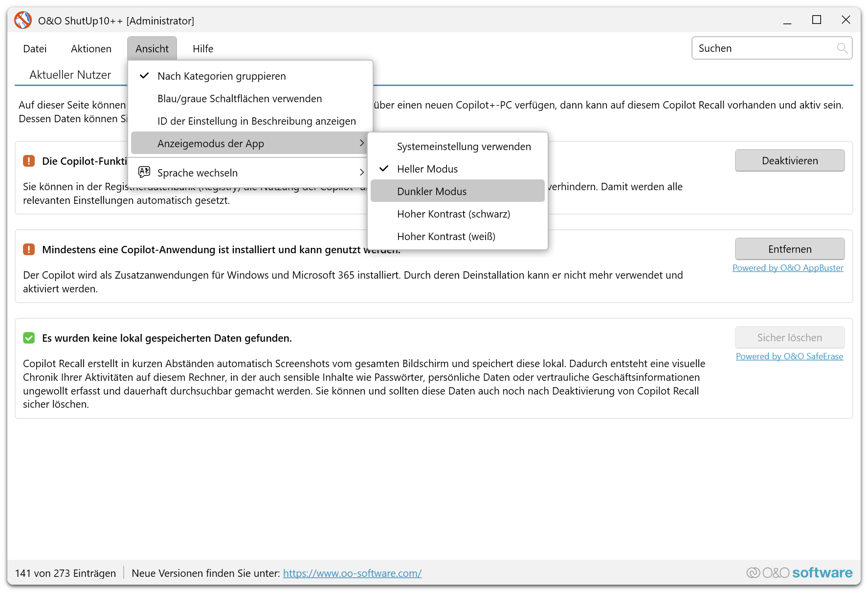Viewport: 868px width, 592px height.
Task: Click the O&O software logo in status bar
Action: tap(799, 572)
